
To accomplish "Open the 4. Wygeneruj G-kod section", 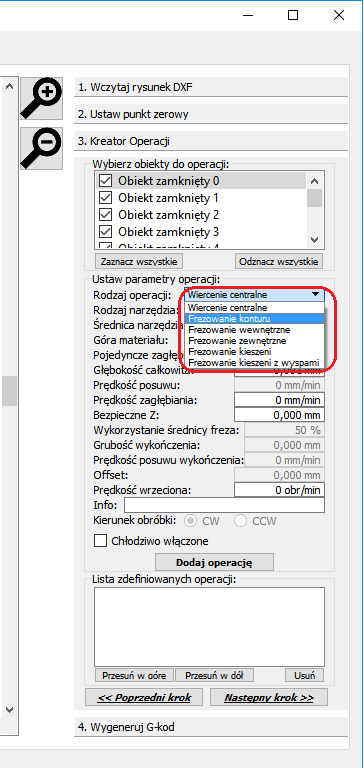I will pyautogui.click(x=211, y=727).
